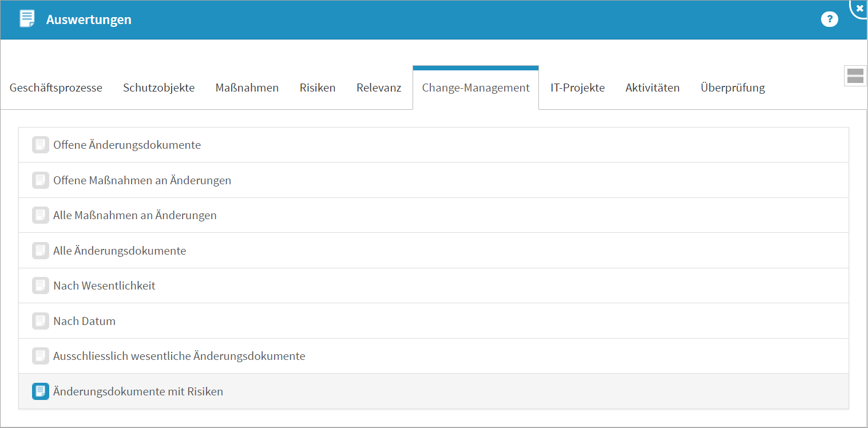Open the Schutzobjekte tab
This screenshot has height=428, width=868.
coord(159,88)
